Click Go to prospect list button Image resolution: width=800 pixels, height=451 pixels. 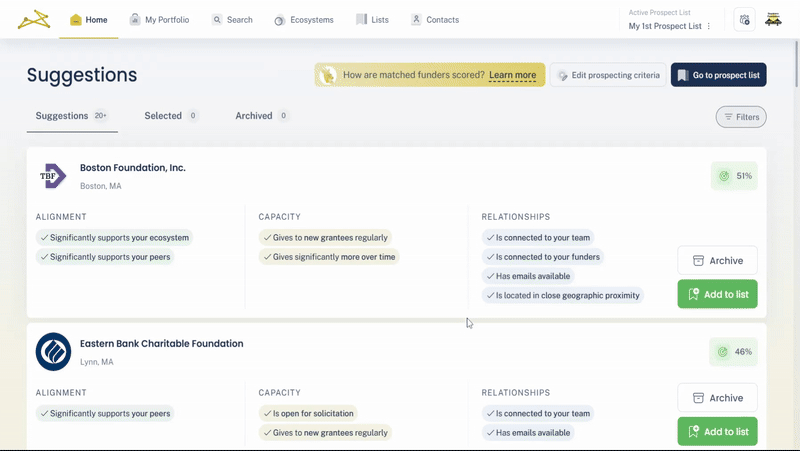[x=718, y=75]
